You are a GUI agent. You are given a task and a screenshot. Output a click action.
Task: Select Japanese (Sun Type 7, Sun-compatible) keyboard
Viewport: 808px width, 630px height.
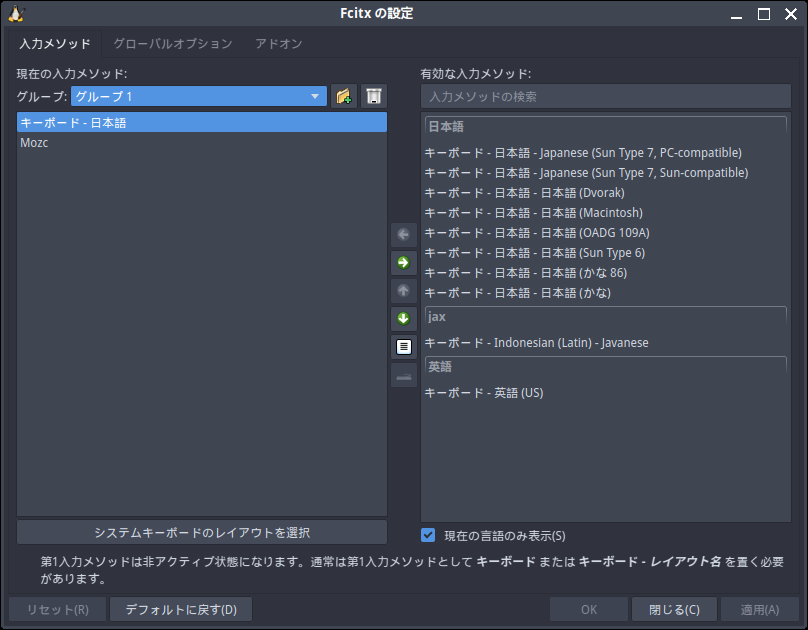pos(605,173)
